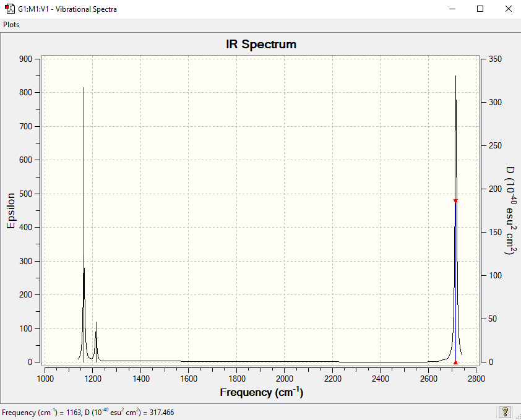Click the GaussView window title icon
Screen dimensions: 521x420
(x=10, y=9)
